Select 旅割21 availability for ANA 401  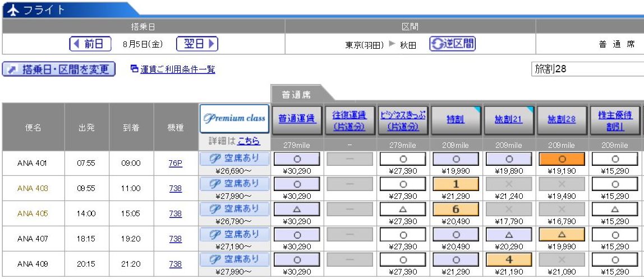pyautogui.click(x=509, y=159)
